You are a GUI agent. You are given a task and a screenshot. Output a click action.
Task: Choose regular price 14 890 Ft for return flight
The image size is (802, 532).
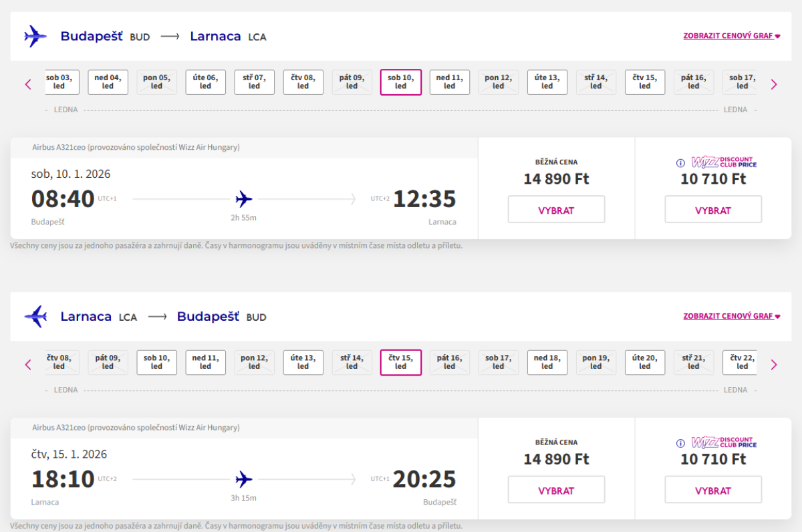(556, 490)
